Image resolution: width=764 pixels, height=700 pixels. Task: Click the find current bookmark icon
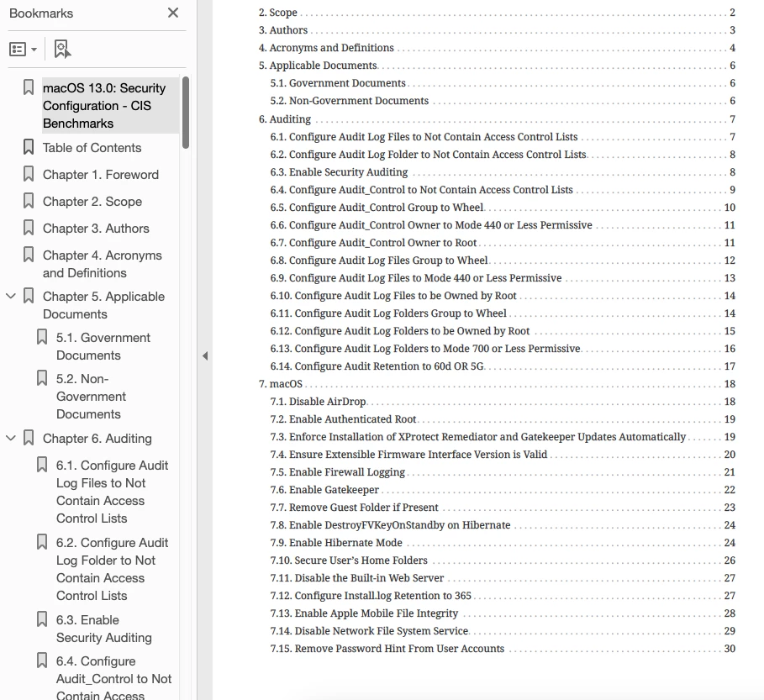[62, 50]
